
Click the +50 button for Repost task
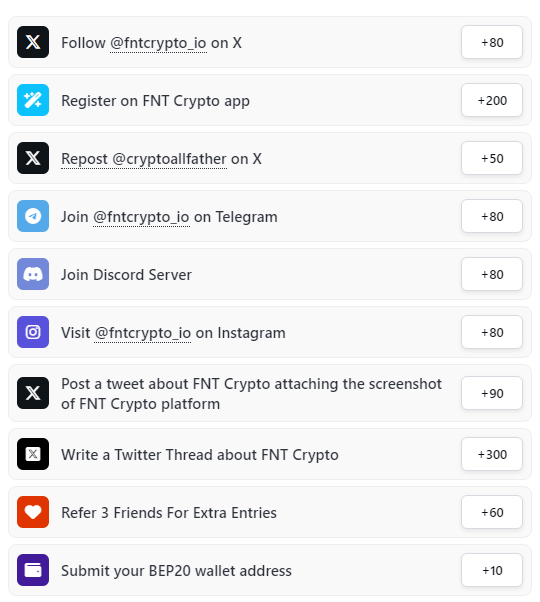(492, 158)
